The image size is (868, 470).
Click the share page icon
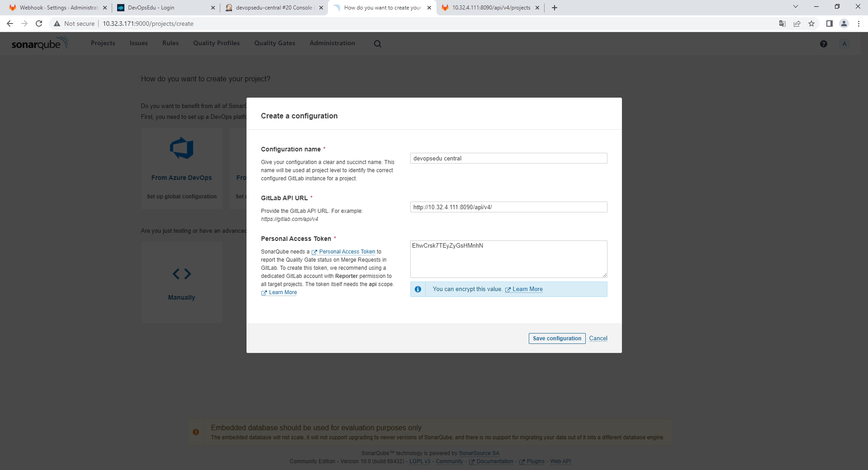(x=797, y=23)
